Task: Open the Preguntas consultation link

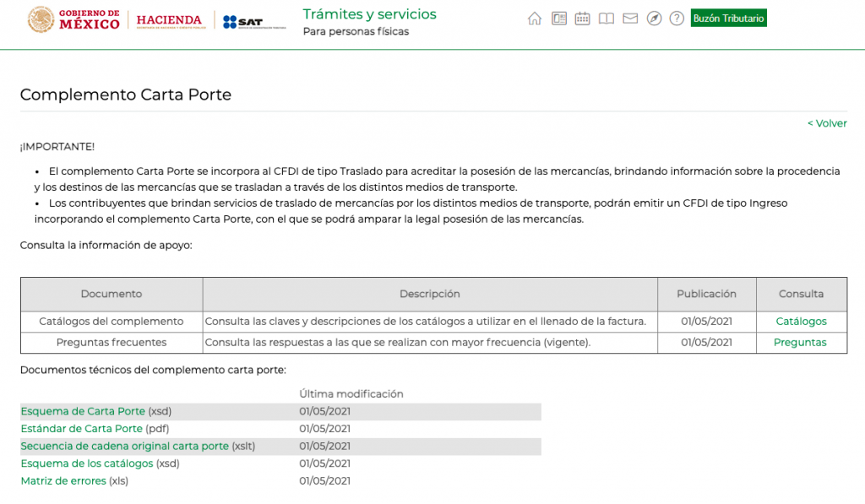Action: [x=800, y=343]
